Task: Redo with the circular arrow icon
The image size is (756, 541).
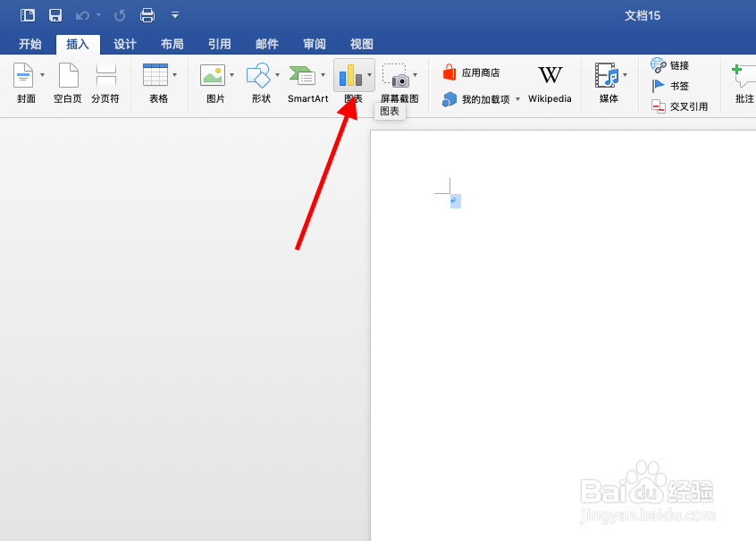Action: pyautogui.click(x=120, y=16)
